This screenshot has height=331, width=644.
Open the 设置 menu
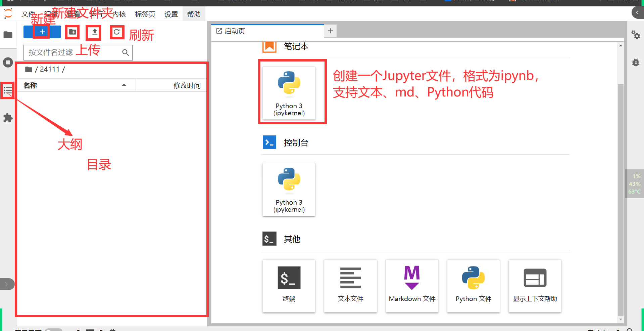[x=171, y=14]
